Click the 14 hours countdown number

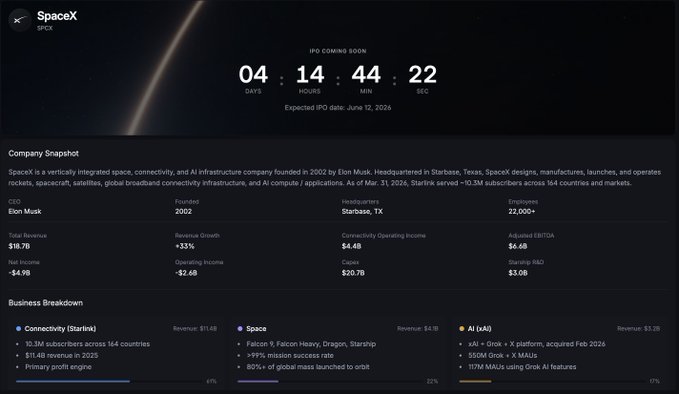coord(310,74)
